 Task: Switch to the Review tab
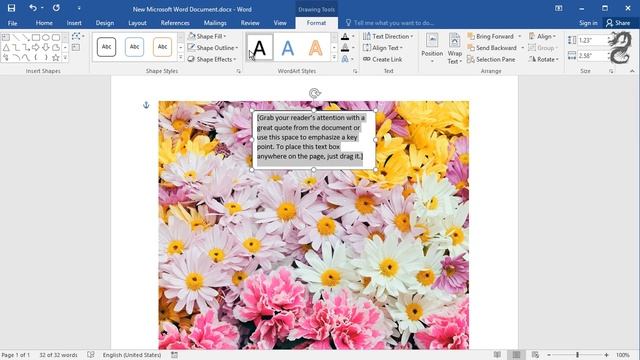[250, 23]
